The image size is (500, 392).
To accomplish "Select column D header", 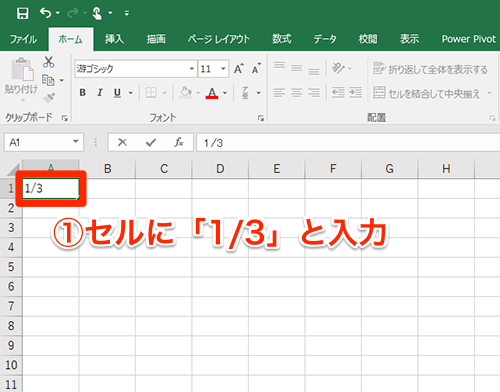I will (220, 169).
